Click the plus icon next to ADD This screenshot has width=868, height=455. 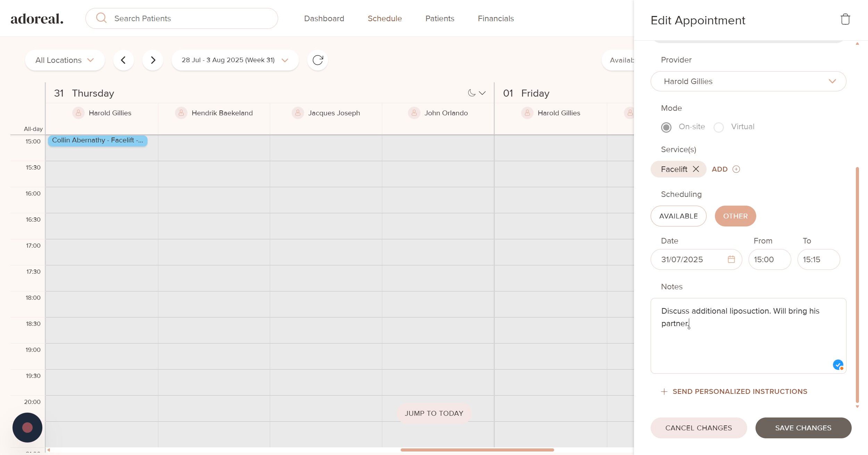coord(736,169)
